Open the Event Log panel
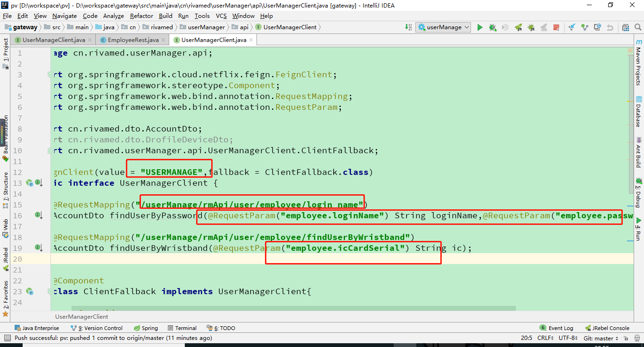Viewport: 644px width, 347px height. (557, 328)
